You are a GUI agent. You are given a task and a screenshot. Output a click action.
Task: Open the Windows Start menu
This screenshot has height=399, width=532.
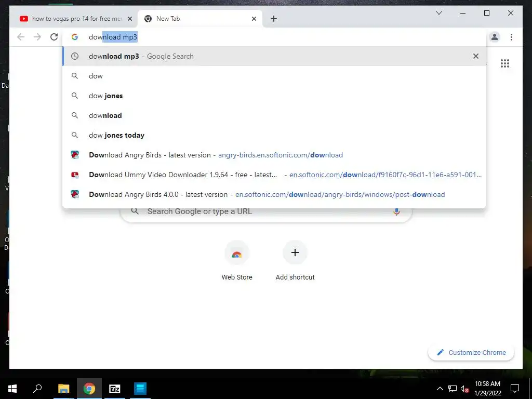[12, 389]
